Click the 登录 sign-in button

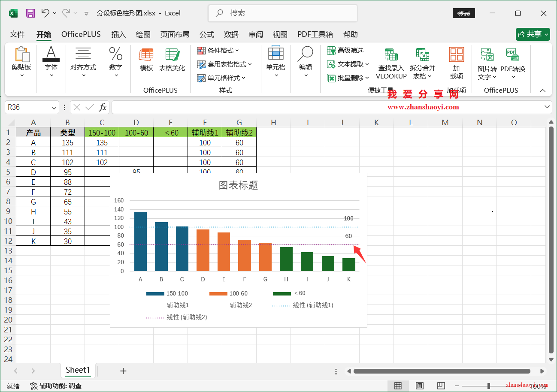(463, 13)
